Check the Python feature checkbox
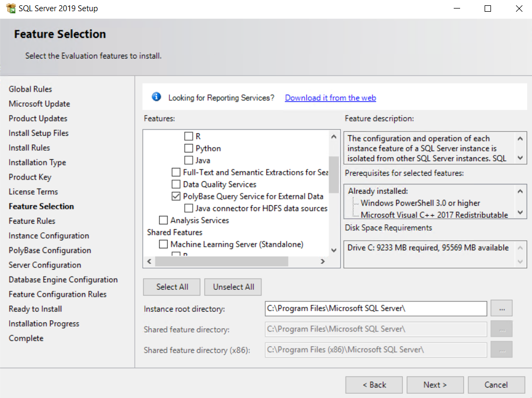Viewport: 532px width, 398px height. pyautogui.click(x=189, y=149)
